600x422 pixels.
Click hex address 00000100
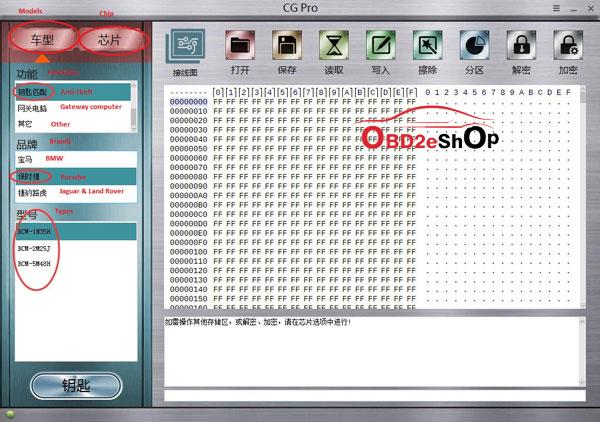pyautogui.click(x=189, y=252)
